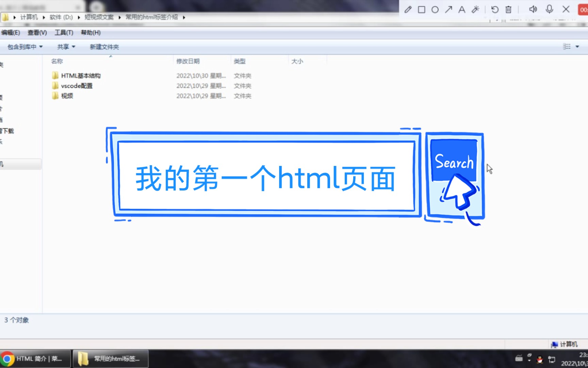Mute system audio in recording toolbar
Image resolution: width=588 pixels, height=368 pixels.
point(533,9)
